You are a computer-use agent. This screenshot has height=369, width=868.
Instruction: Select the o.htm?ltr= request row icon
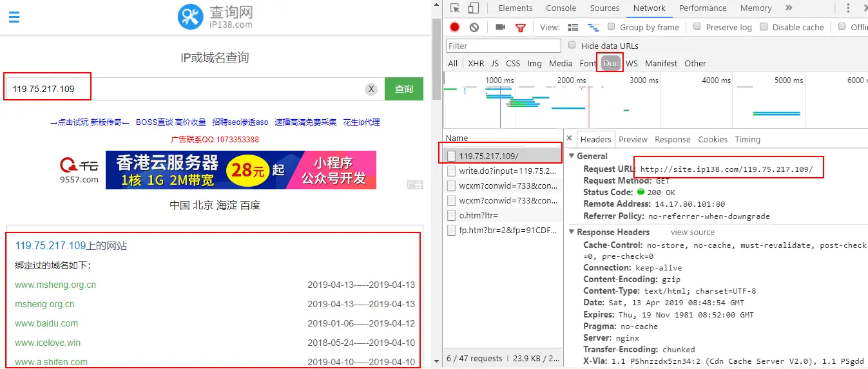pyautogui.click(x=452, y=215)
